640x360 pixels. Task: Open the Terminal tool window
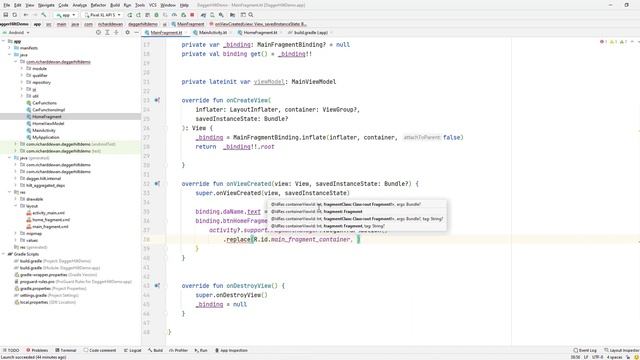click(x=66, y=350)
